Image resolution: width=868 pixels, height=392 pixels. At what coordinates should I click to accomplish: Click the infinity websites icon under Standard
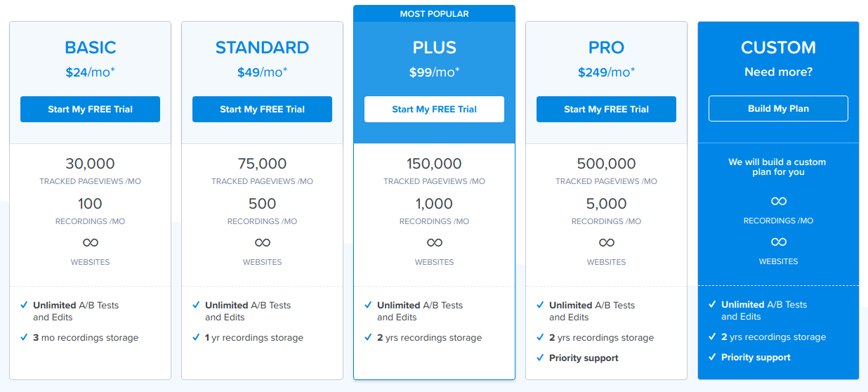pos(263,242)
